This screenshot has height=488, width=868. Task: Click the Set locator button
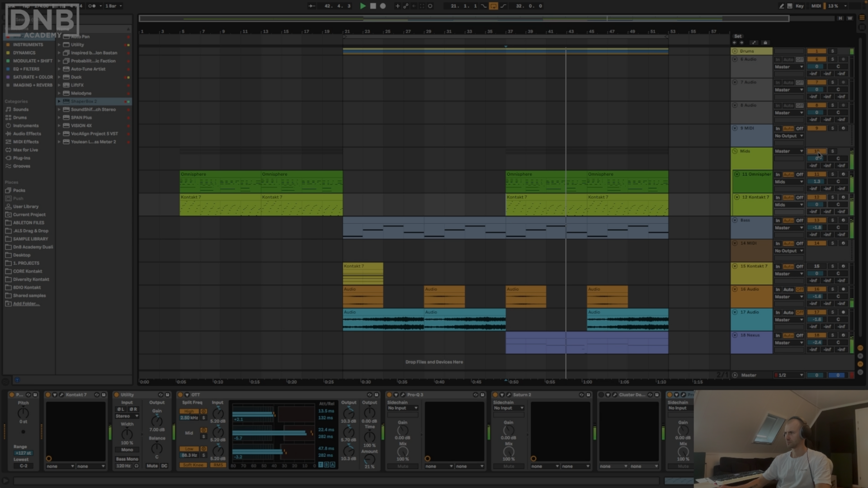[x=738, y=36]
